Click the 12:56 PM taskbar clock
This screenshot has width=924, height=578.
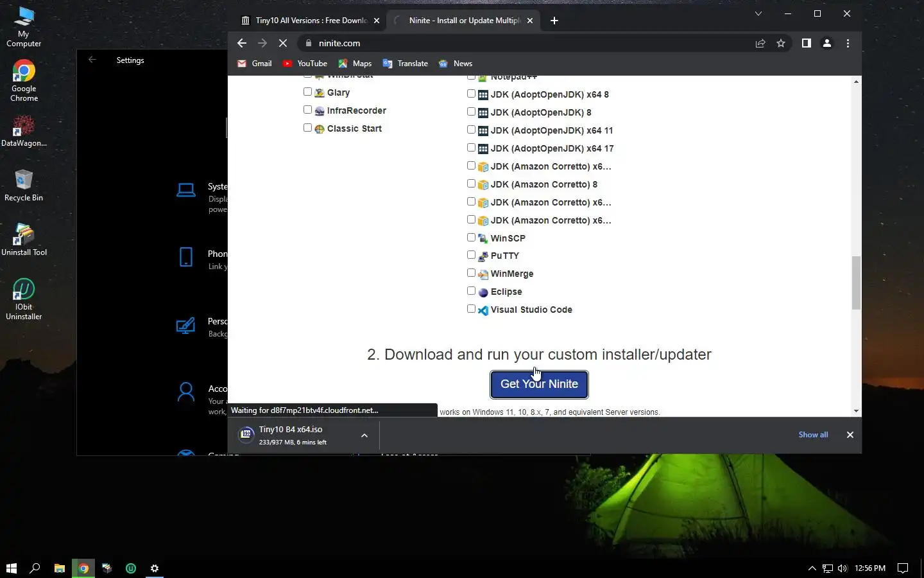870,568
